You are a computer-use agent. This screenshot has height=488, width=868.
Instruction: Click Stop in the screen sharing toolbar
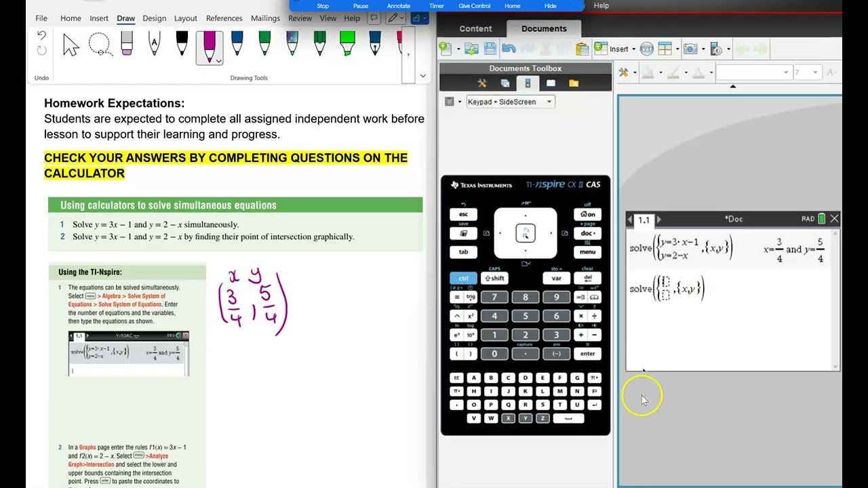[x=323, y=6]
